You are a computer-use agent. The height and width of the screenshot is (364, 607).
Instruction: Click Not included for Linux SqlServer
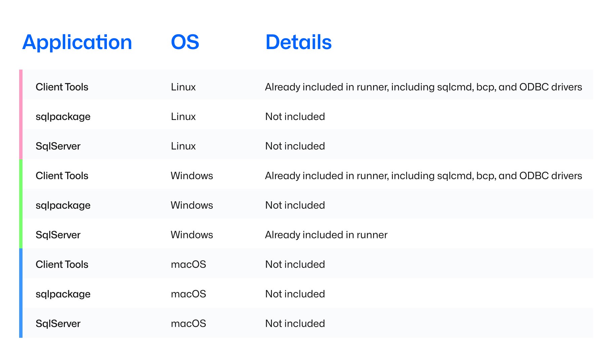pyautogui.click(x=295, y=146)
